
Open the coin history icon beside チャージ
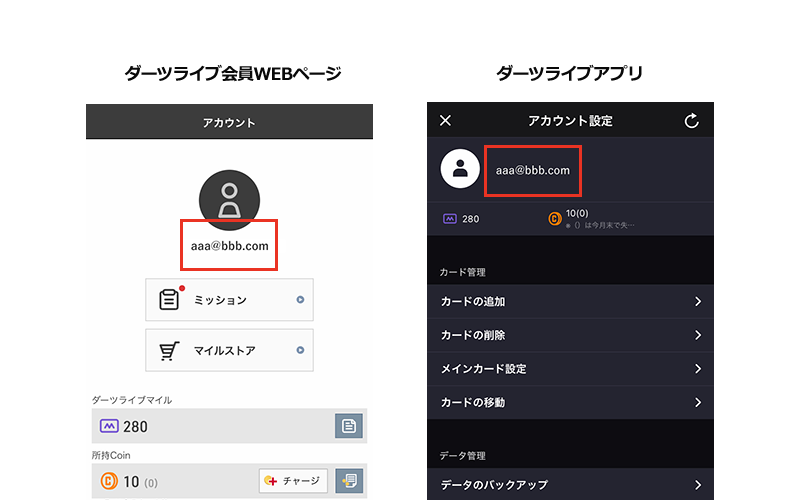(349, 481)
